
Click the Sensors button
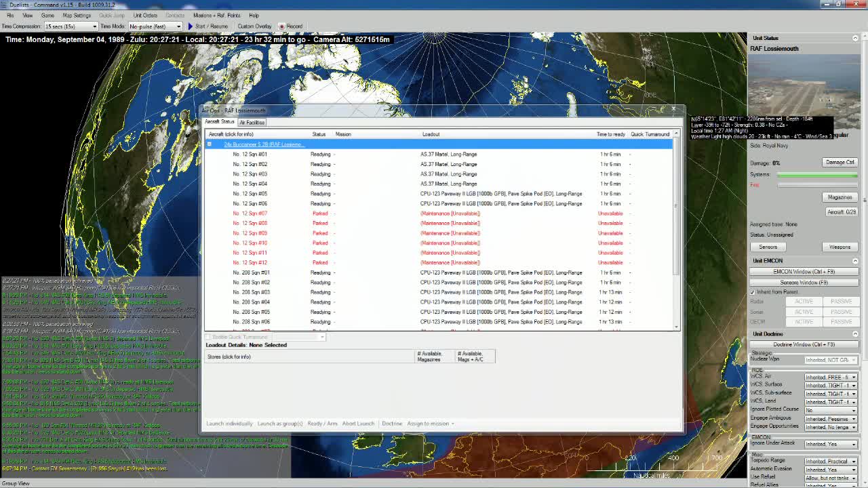tap(768, 247)
